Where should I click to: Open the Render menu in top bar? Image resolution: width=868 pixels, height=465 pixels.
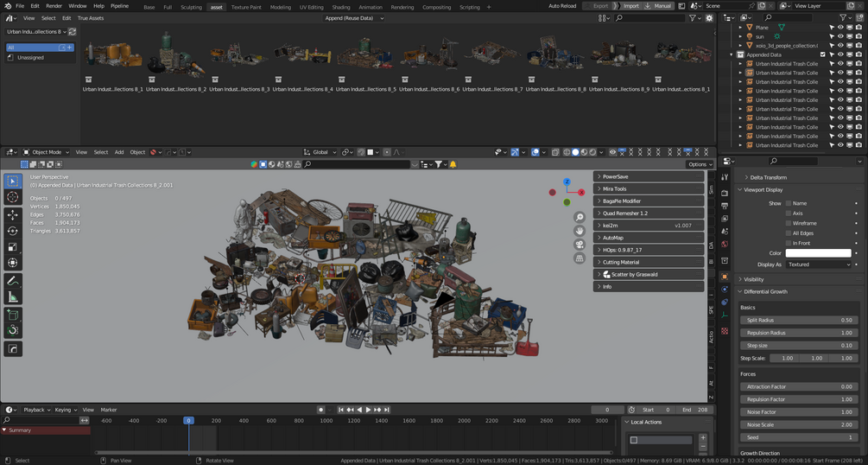(x=56, y=6)
